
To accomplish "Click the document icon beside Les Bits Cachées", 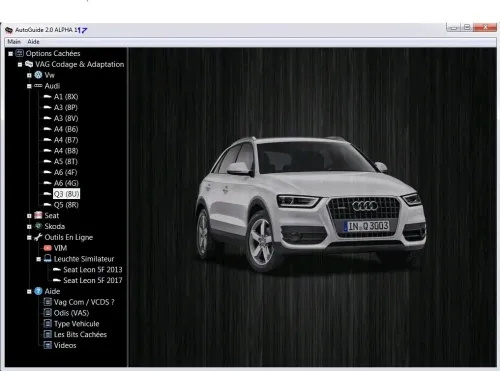I will 48,334.
